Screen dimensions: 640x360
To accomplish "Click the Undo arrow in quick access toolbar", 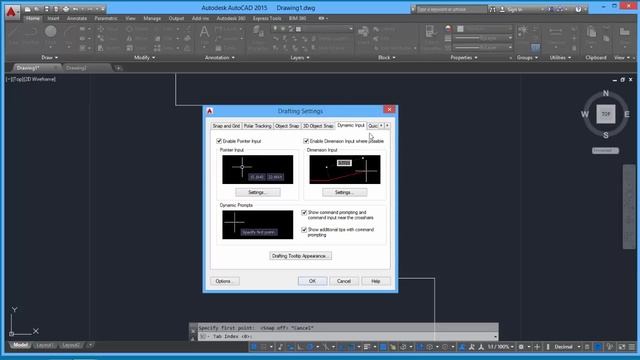I will 76,9.
